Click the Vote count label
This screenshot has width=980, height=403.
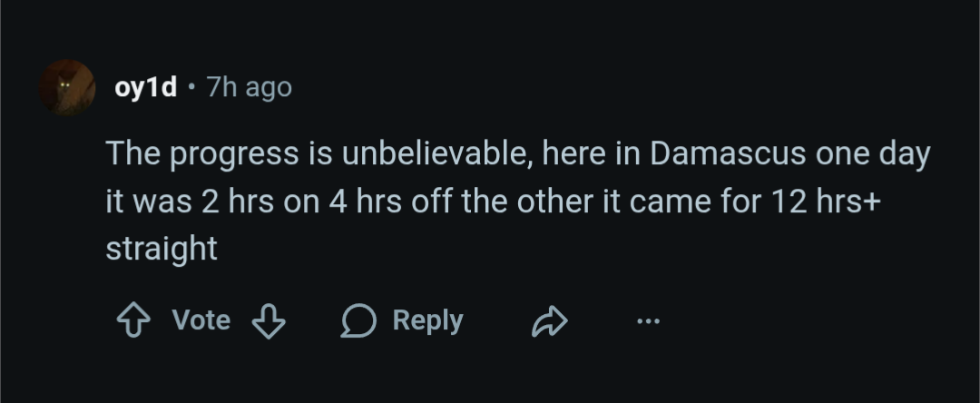pyautogui.click(x=201, y=320)
